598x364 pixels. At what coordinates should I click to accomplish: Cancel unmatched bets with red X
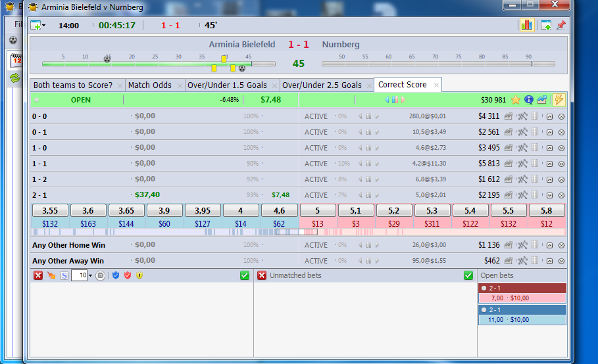coord(262,275)
